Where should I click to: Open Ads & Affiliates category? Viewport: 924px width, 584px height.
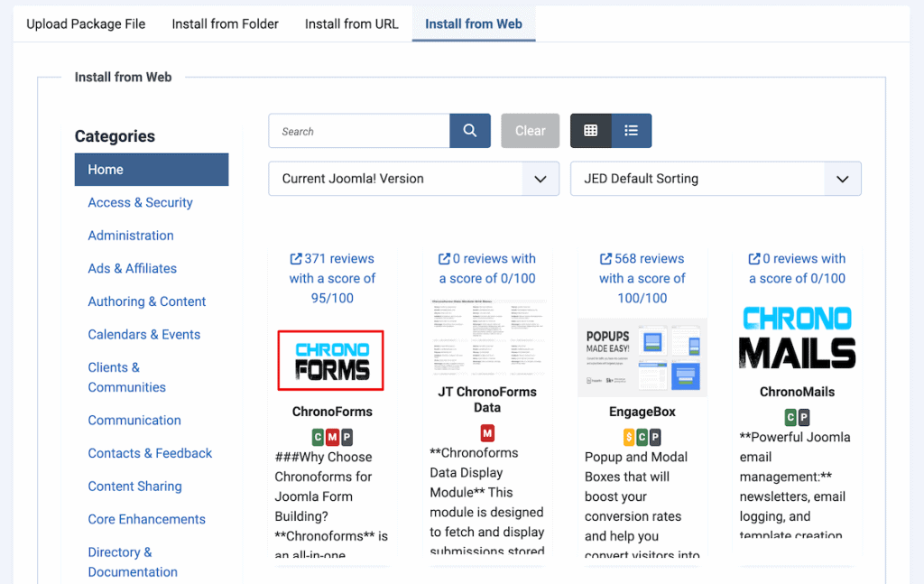click(x=133, y=269)
